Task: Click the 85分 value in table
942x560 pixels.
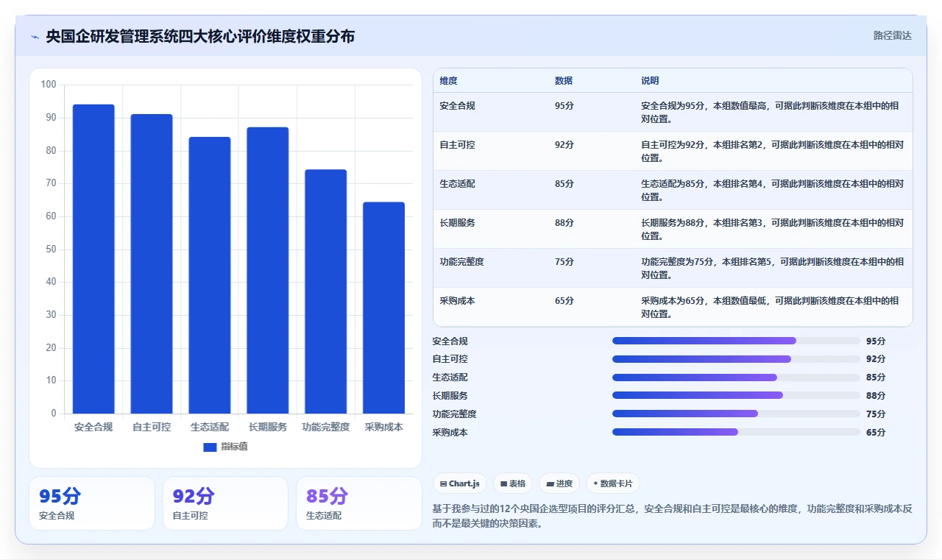Action: tap(564, 184)
